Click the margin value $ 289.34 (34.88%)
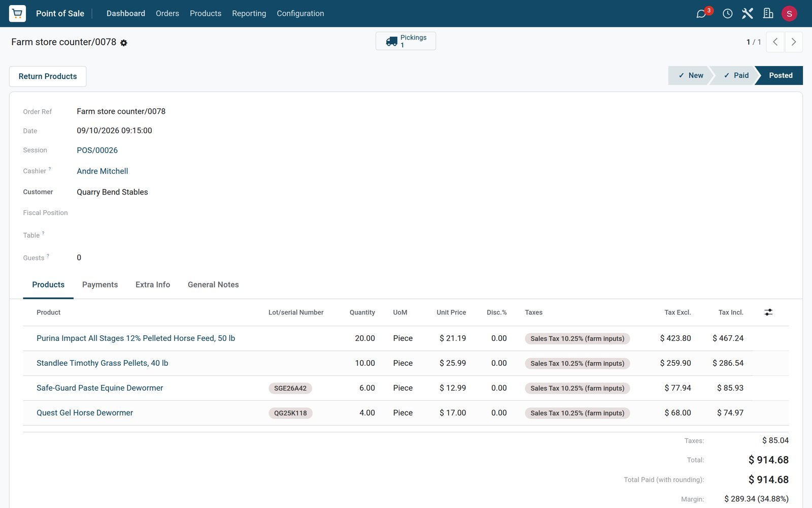 pyautogui.click(x=756, y=499)
